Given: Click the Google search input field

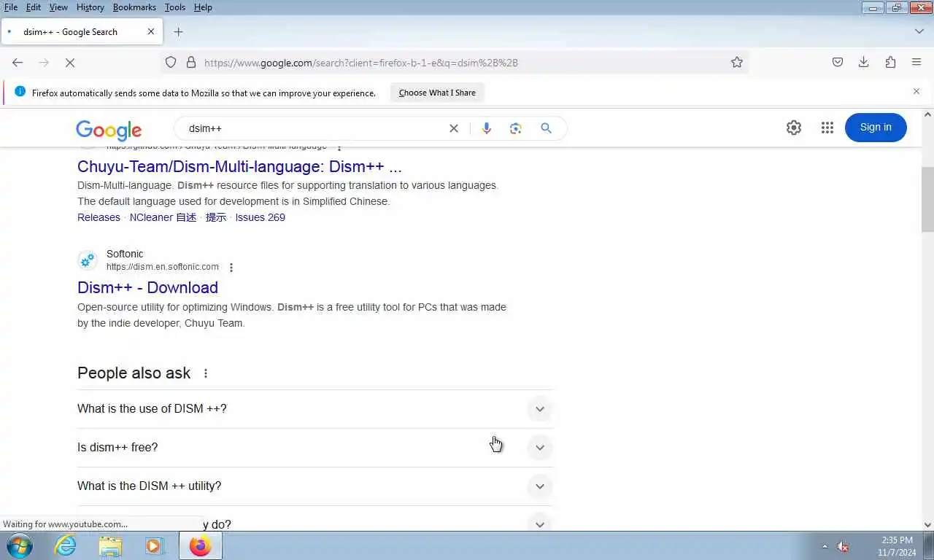Looking at the screenshot, I should [x=314, y=128].
